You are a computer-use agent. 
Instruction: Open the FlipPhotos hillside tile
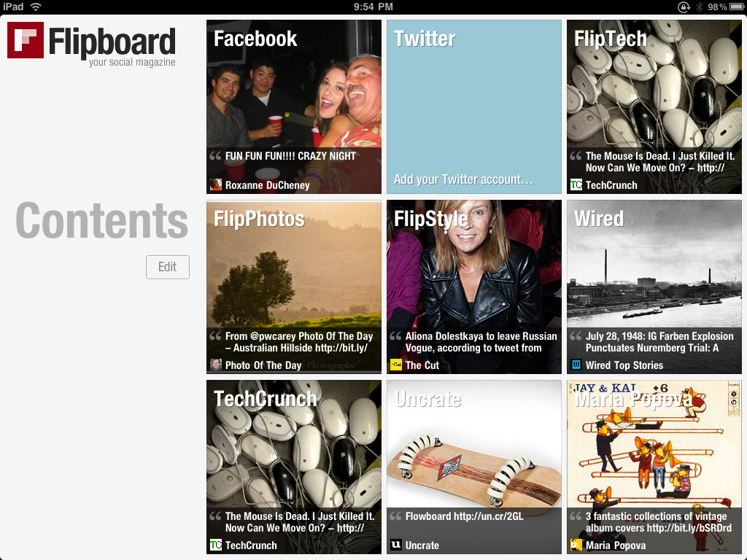coord(294,277)
